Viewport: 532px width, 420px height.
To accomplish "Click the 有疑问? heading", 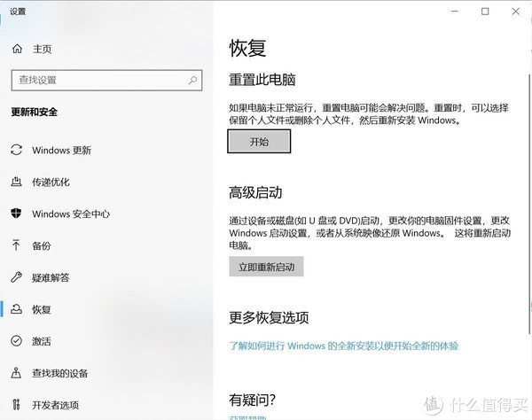I will (252, 400).
